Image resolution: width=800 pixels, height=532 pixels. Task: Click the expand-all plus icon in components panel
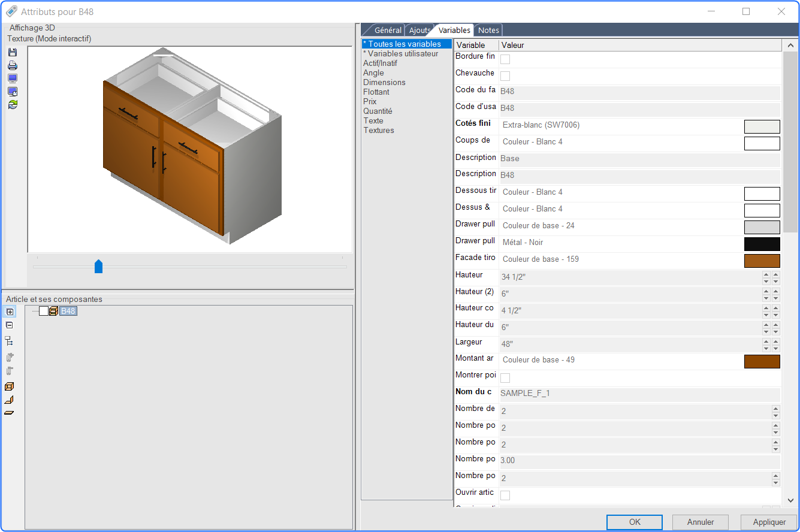click(x=10, y=312)
